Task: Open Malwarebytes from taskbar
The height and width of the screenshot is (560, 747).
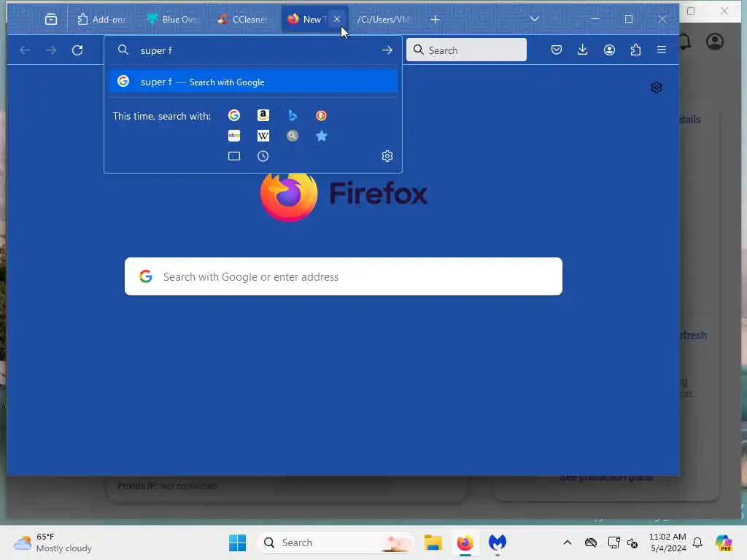Action: coord(497,542)
